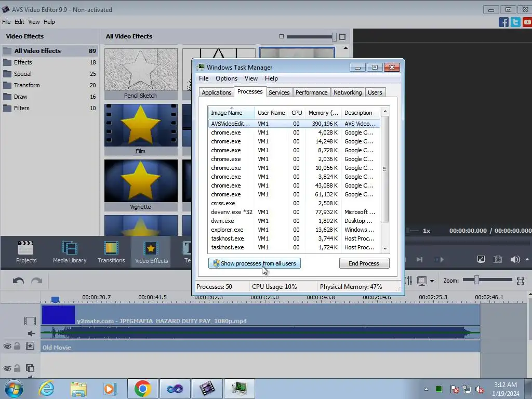Click the Undo arrow above timeline
The image size is (532, 399).
pos(18,281)
